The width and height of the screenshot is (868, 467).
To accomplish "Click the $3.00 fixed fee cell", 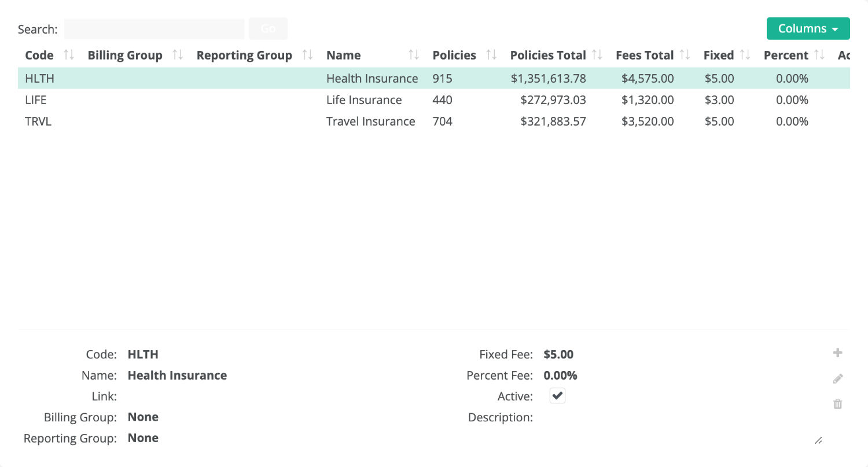I will [x=719, y=100].
